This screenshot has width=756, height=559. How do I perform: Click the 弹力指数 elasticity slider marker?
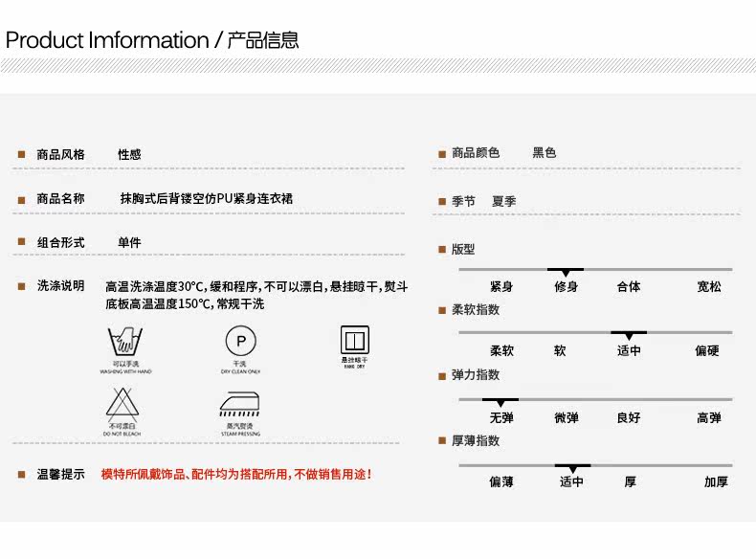click(x=500, y=402)
